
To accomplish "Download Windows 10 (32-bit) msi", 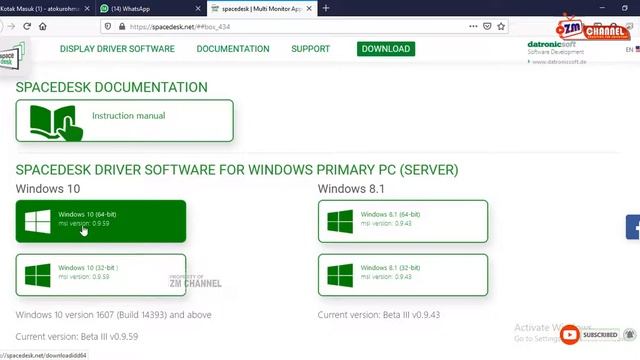I will 101,275.
